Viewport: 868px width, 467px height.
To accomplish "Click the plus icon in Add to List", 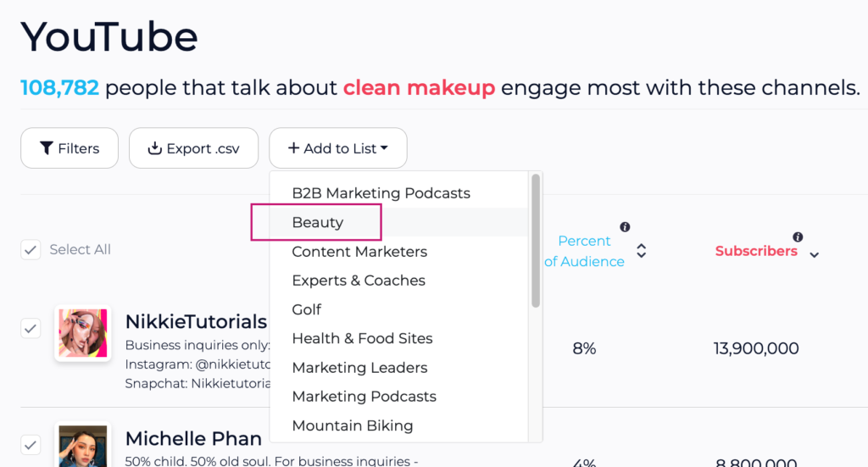I will (293, 147).
